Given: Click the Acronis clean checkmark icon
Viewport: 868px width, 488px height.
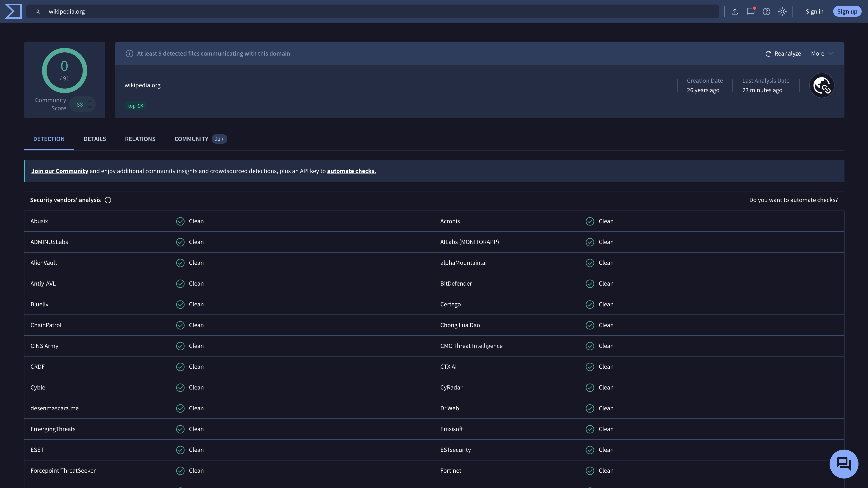Looking at the screenshot, I should coord(590,221).
